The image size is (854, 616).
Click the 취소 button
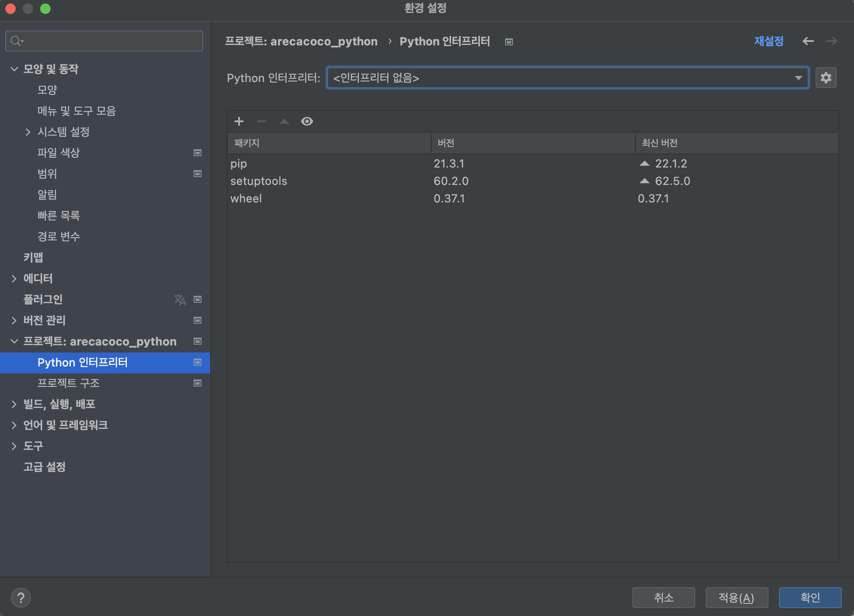pyautogui.click(x=664, y=597)
